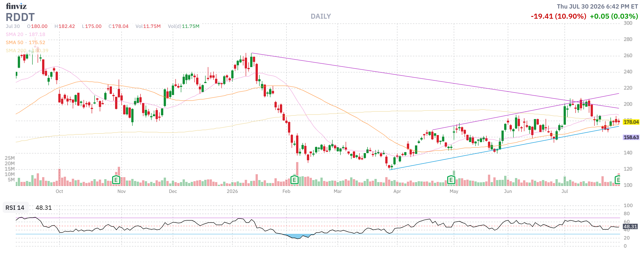Open the earnings E marker left of May

click(451, 180)
